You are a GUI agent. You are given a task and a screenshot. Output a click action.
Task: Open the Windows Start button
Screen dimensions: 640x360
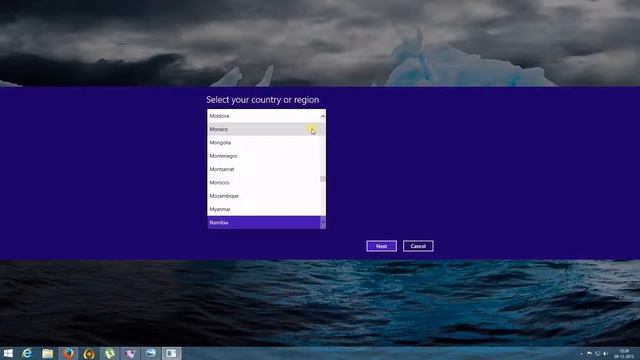point(8,353)
